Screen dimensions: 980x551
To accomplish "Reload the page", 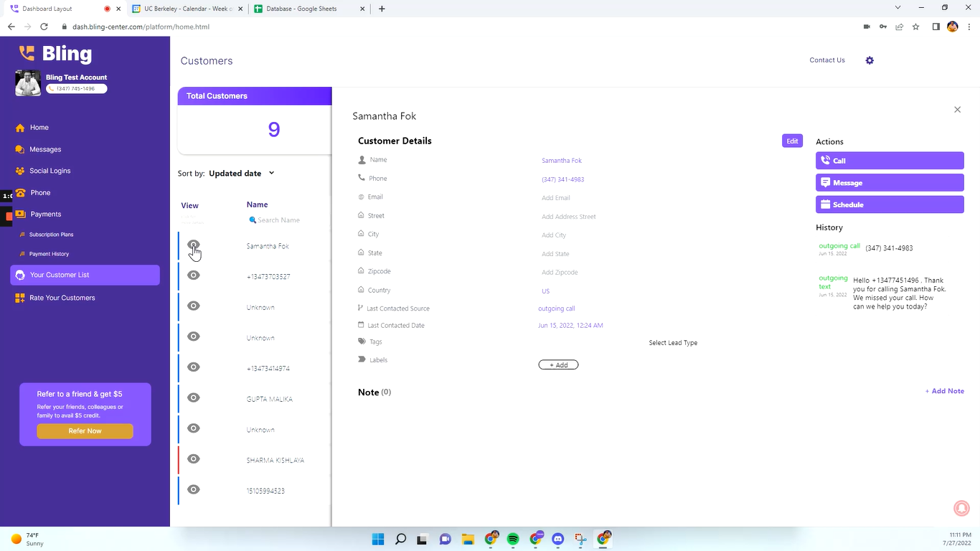I will [x=44, y=27].
